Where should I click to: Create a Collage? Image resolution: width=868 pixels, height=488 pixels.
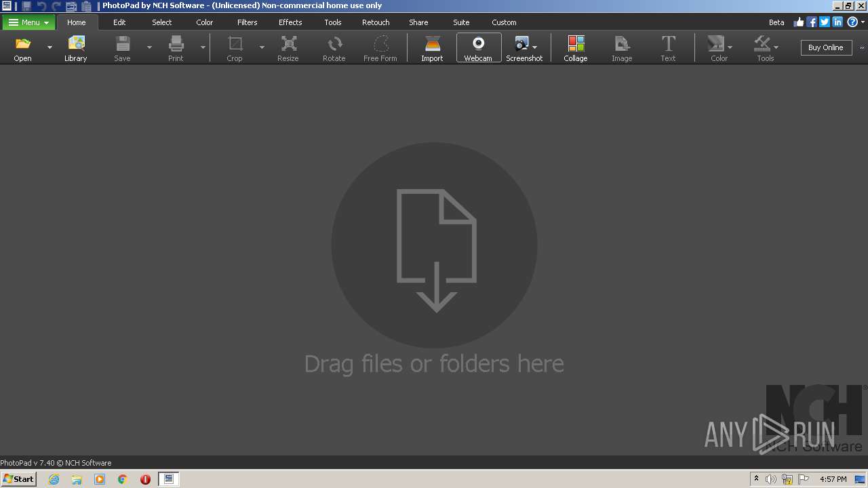(576, 48)
